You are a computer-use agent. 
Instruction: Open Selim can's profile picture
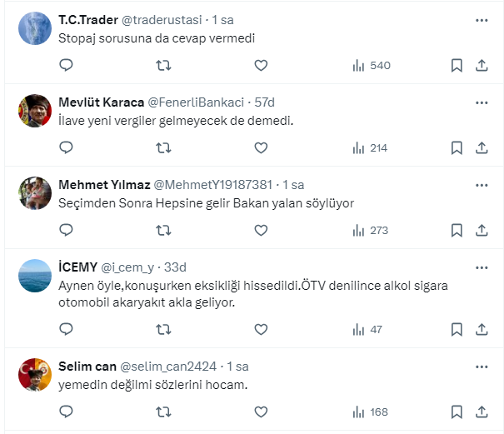36,375
